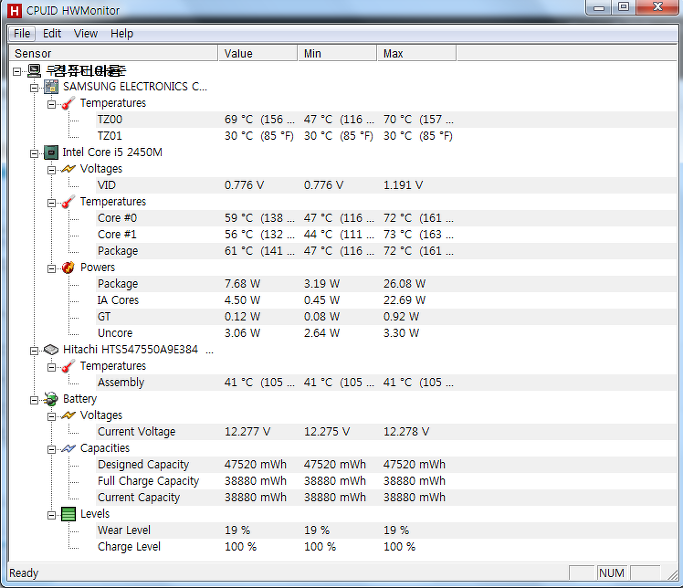Open the File menu
This screenshot has width=683, height=588.
(x=22, y=34)
